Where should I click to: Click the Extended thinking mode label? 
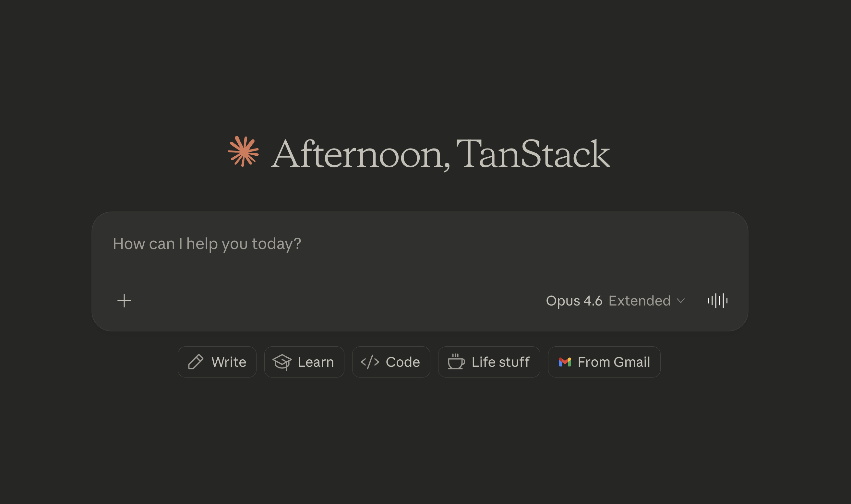click(640, 301)
